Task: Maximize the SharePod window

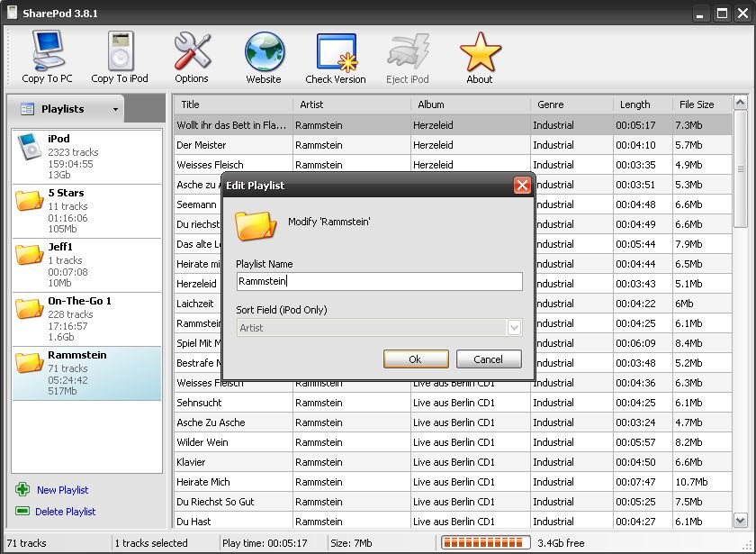Action: [722, 13]
